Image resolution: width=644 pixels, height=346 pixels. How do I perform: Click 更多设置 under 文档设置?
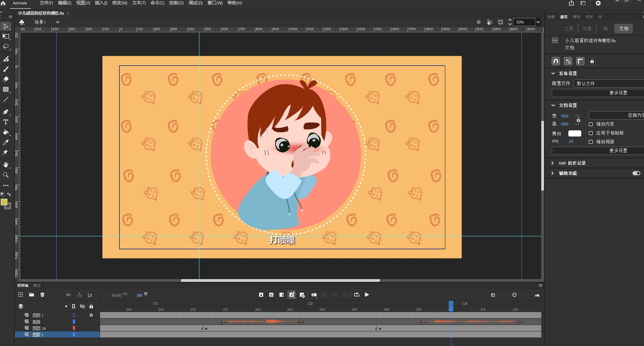pyautogui.click(x=598, y=150)
